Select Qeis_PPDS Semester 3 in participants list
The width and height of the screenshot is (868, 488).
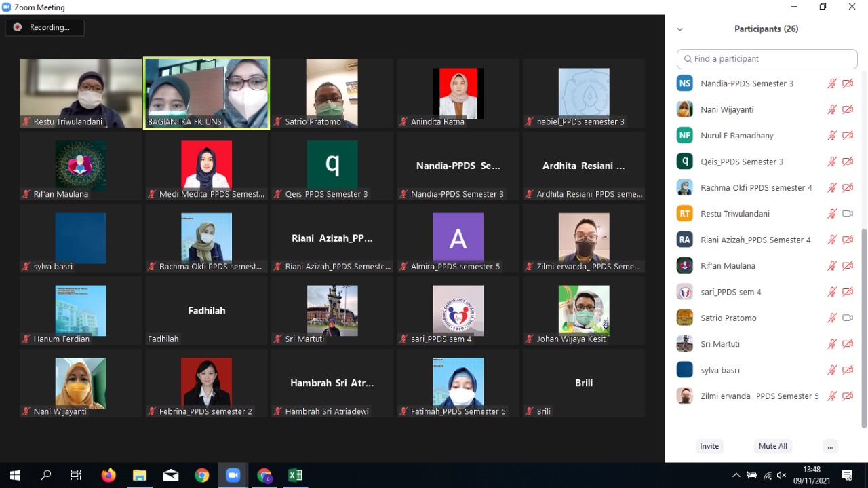point(742,162)
